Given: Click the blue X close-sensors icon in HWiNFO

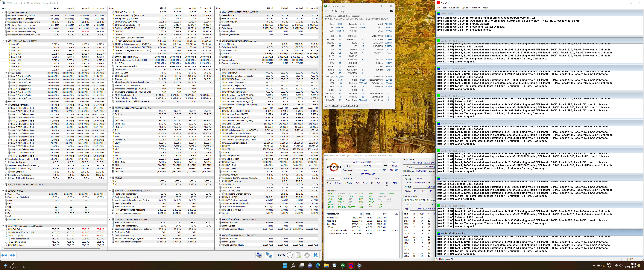Looking at the screenshot, I should pos(315,255).
